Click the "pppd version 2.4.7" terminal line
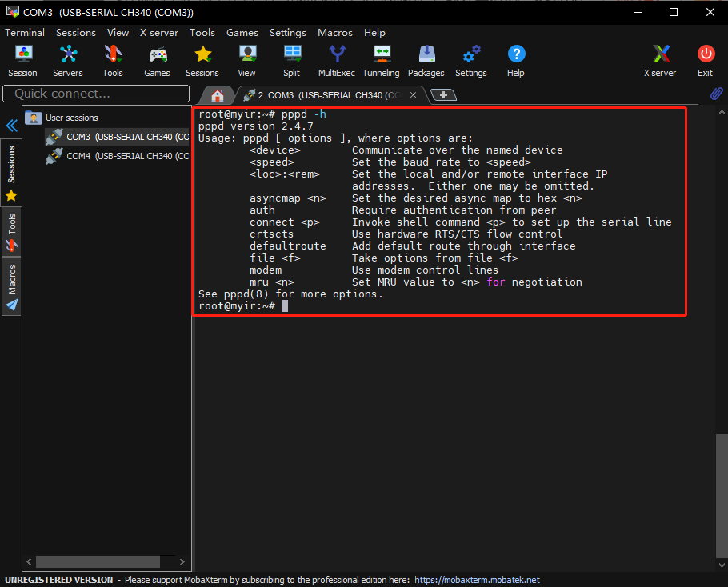This screenshot has height=587, width=728. (x=256, y=126)
